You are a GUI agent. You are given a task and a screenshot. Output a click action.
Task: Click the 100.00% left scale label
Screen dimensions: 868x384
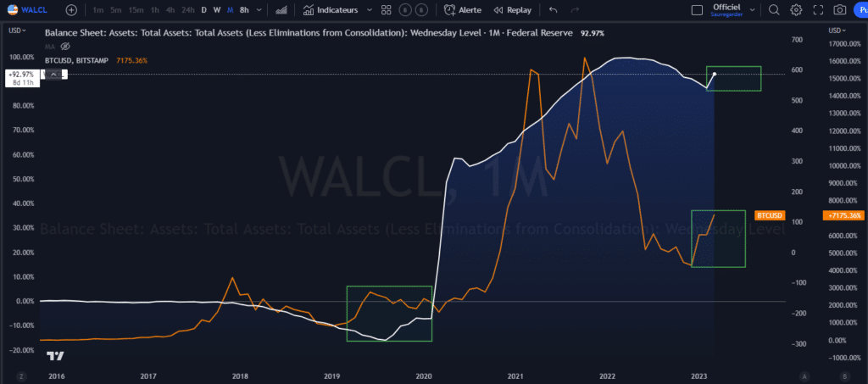click(21, 57)
